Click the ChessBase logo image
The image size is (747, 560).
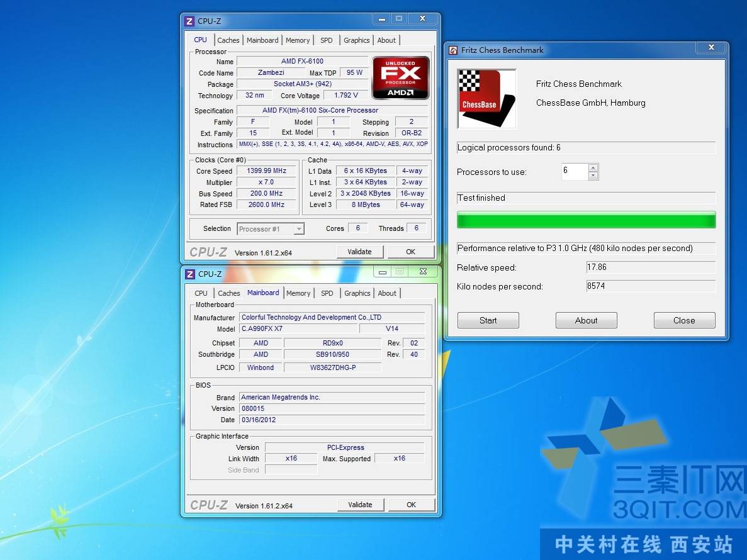click(x=486, y=99)
